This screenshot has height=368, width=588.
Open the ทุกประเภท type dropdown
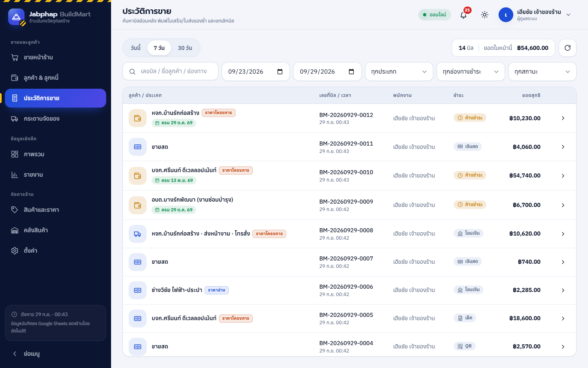coord(399,72)
